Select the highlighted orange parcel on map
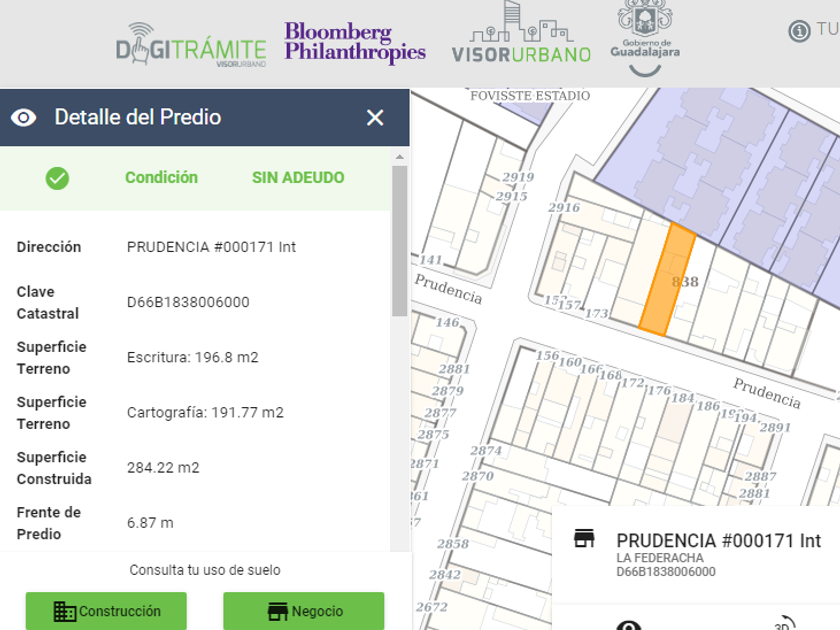This screenshot has height=630, width=840. click(666, 280)
